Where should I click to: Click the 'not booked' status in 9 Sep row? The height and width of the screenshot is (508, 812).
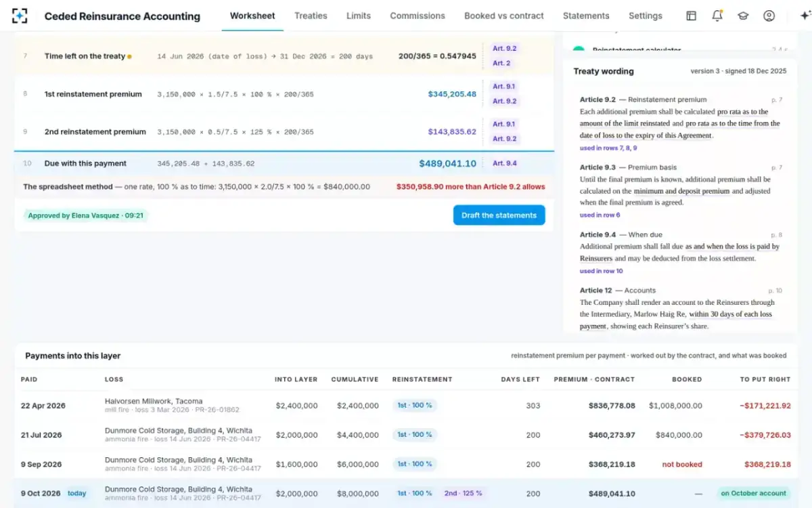[x=682, y=465]
